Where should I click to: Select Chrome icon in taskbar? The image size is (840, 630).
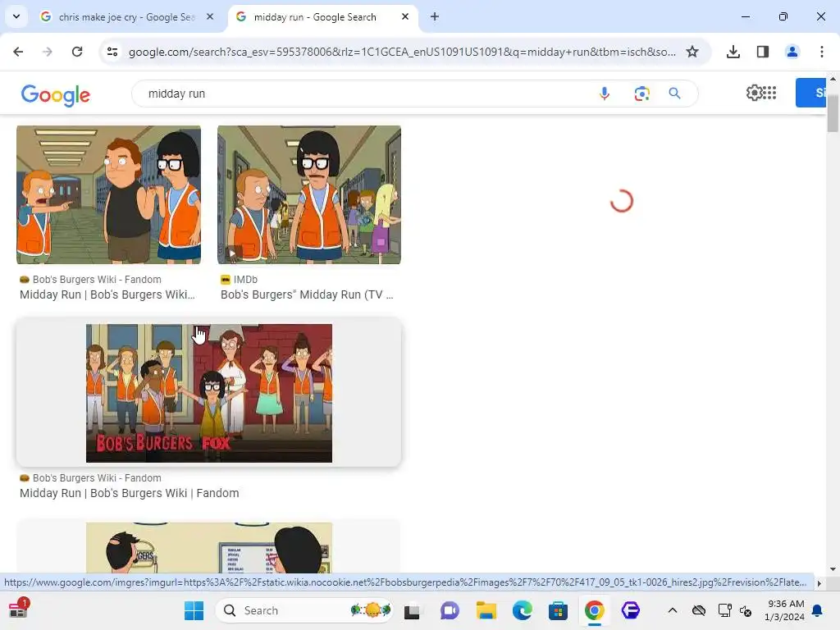(x=594, y=610)
